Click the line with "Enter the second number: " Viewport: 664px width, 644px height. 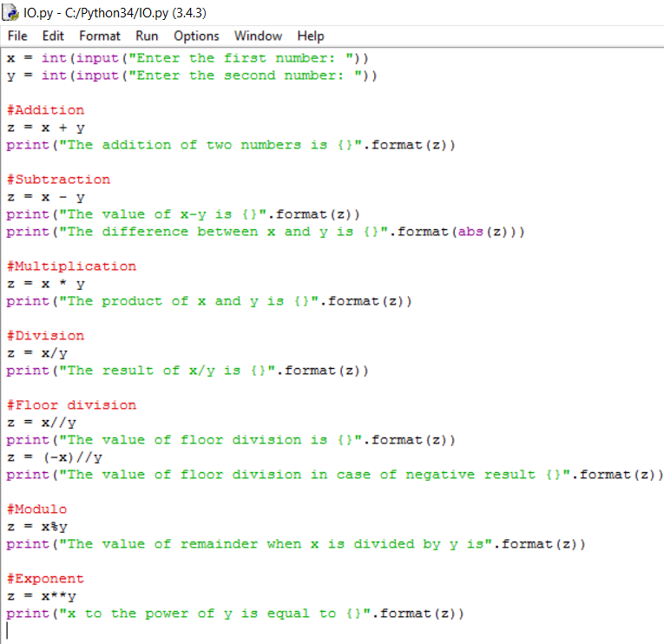tap(192, 76)
